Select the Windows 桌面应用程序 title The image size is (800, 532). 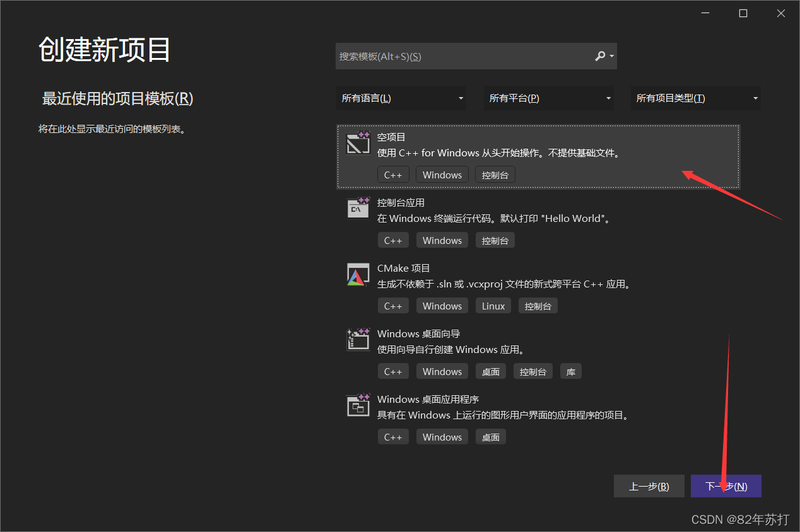428,399
